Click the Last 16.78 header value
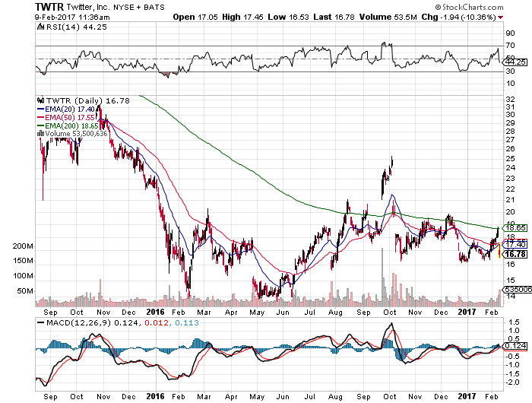The height and width of the screenshot is (403, 532). coord(334,17)
